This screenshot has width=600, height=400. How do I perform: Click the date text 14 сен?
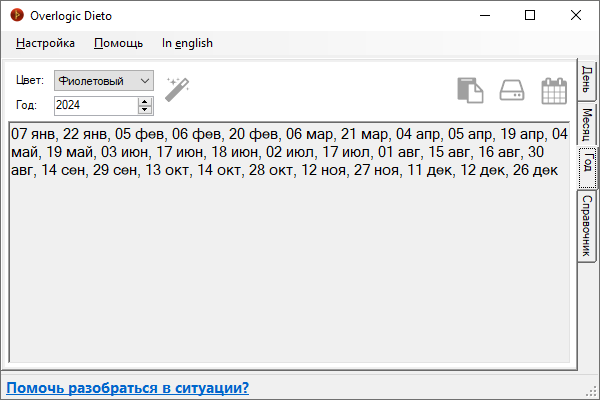tap(62, 170)
